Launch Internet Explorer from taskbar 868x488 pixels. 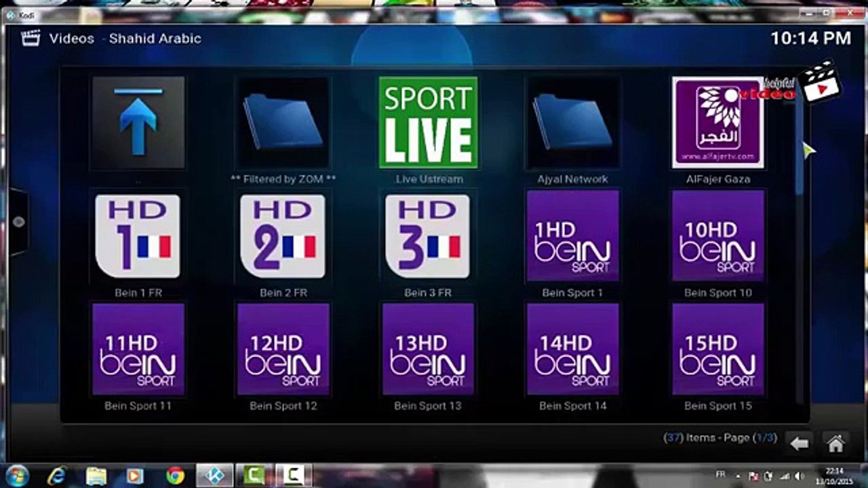pyautogui.click(x=57, y=476)
